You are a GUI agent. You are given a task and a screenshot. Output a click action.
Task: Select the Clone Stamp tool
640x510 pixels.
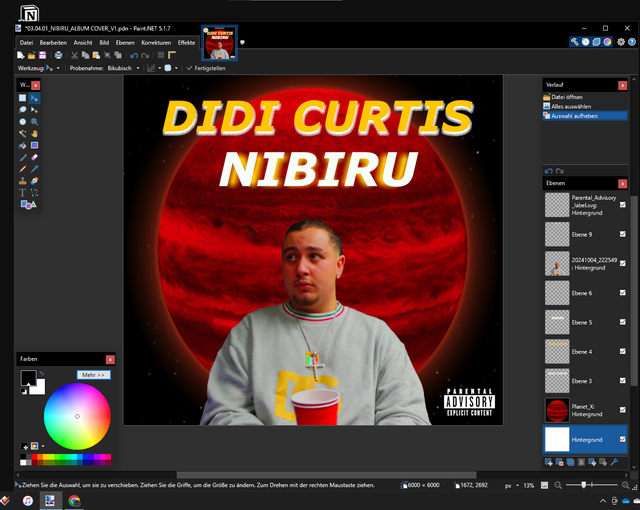(22, 181)
